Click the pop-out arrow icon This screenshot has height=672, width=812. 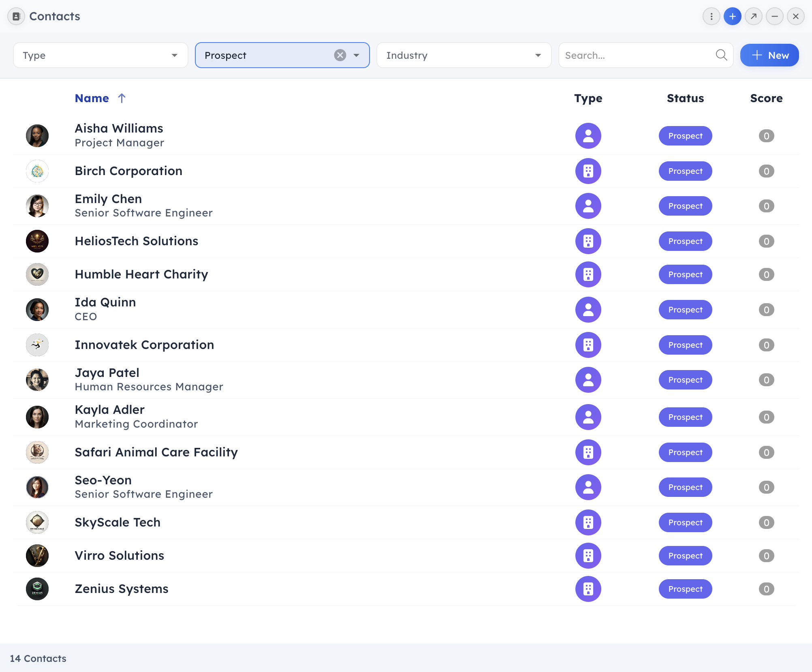pyautogui.click(x=753, y=17)
